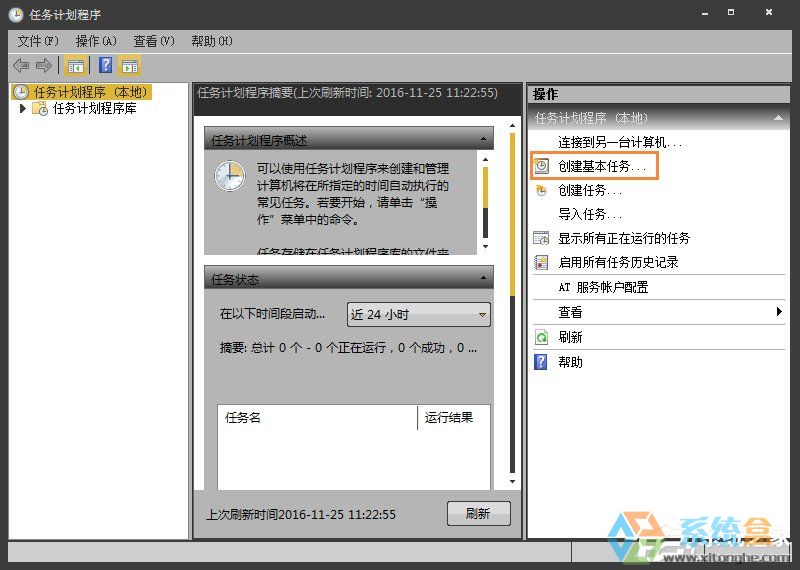Screen dimensions: 800x570
Task: Click the large clock icon in overview section
Action: pos(230,176)
